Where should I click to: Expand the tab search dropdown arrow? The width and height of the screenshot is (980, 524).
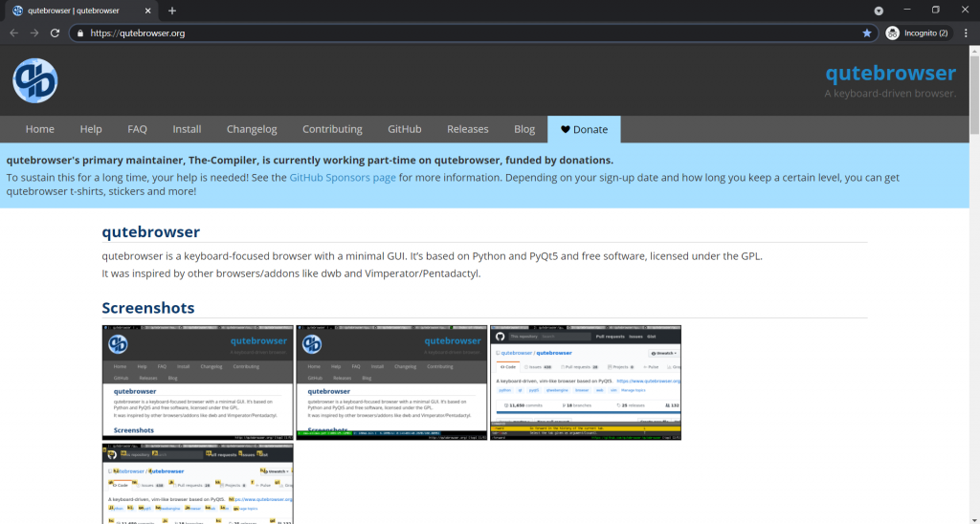pos(879,11)
